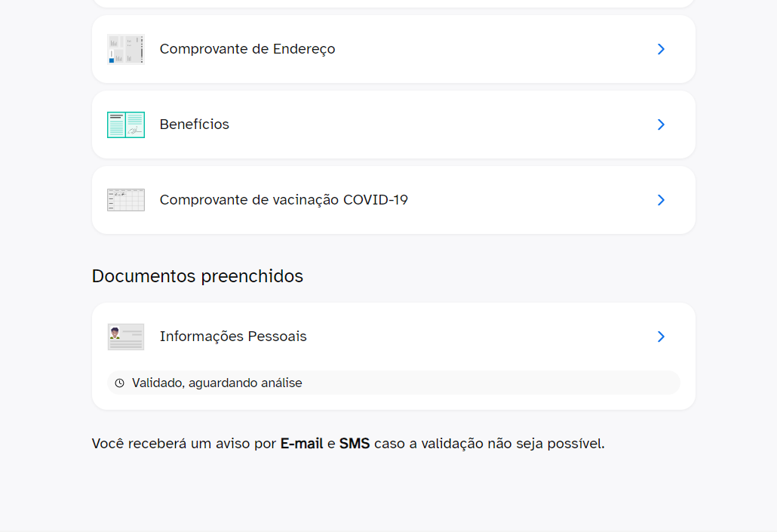Select Comprovante de vacinação COVID-19 text
777x532 pixels.
click(x=284, y=200)
